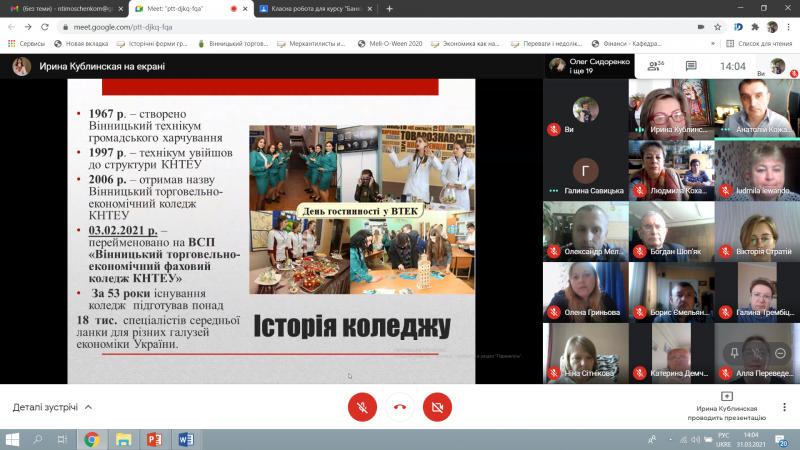This screenshot has width=800, height=450.
Task: Open Windows Start menu
Action: click(12, 439)
